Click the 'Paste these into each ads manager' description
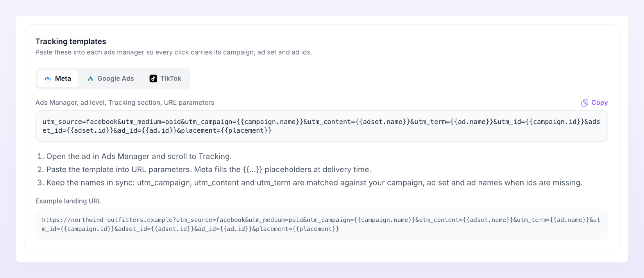644x278 pixels. coord(174,52)
